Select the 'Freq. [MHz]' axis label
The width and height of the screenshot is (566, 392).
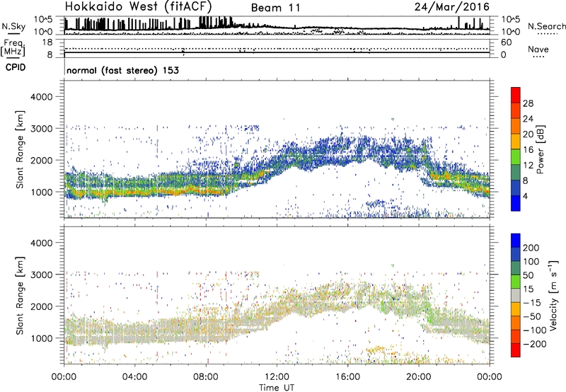pyautogui.click(x=13, y=48)
